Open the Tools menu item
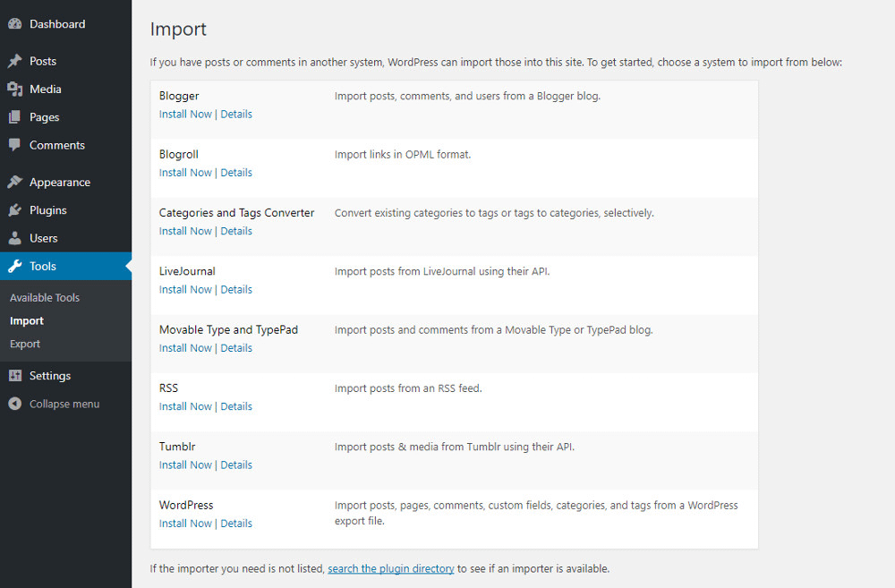 click(43, 266)
